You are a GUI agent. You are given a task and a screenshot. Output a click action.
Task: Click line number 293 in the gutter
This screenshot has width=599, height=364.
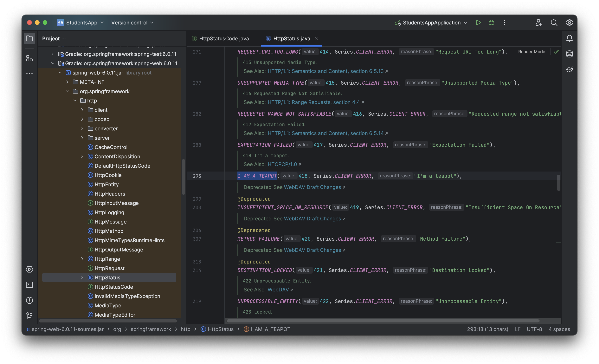197,176
